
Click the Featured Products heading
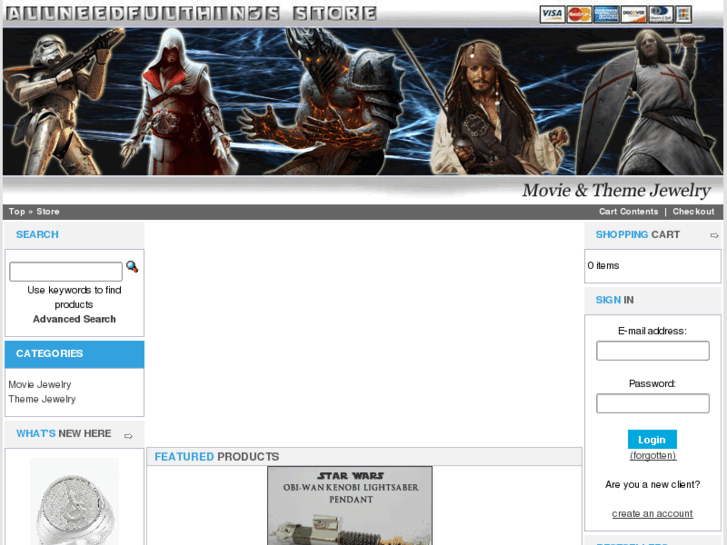(217, 457)
